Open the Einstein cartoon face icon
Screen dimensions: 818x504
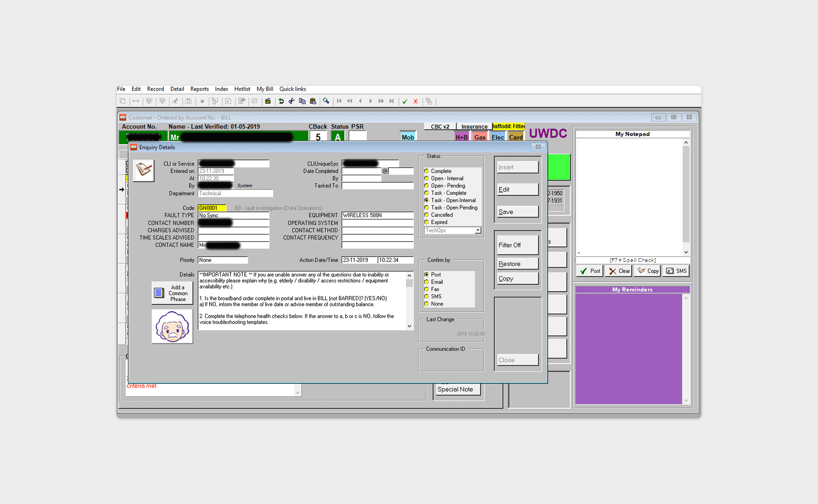172,326
